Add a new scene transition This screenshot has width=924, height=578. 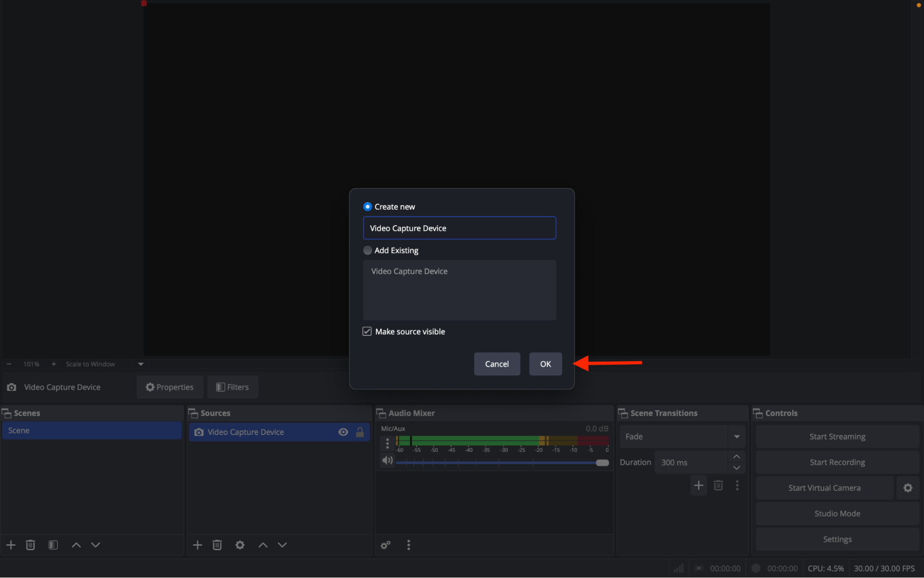[698, 486]
